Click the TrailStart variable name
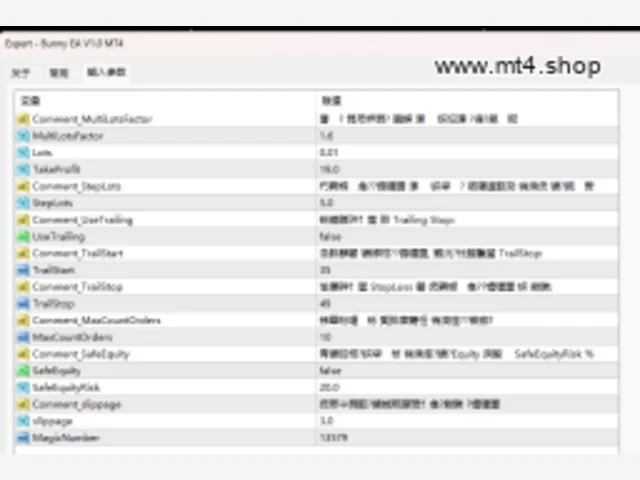 (53, 270)
